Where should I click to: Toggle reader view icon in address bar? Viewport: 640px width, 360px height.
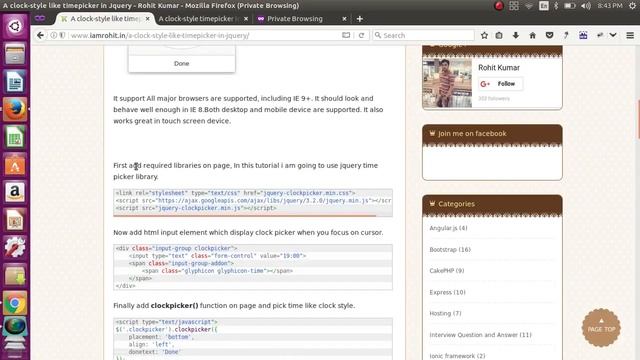point(346,36)
